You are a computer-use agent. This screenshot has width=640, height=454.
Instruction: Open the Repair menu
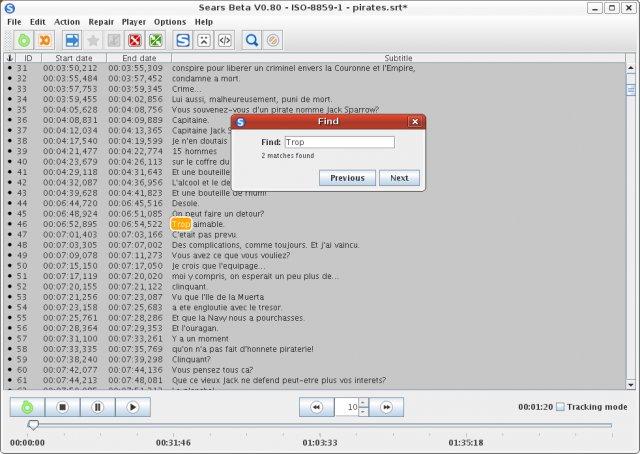tap(101, 22)
